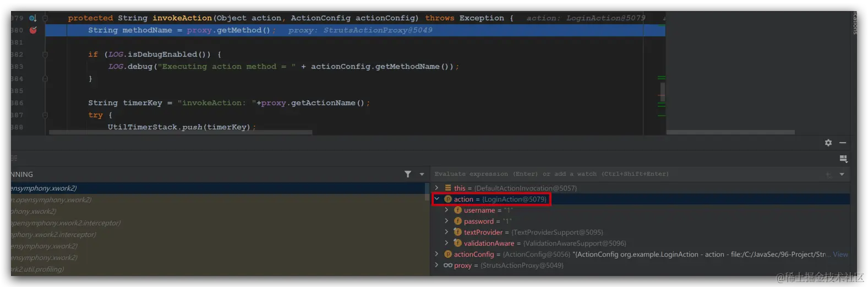Click the field icon beside 'textProvider'
Screen dimensions: 868x287
(x=457, y=232)
